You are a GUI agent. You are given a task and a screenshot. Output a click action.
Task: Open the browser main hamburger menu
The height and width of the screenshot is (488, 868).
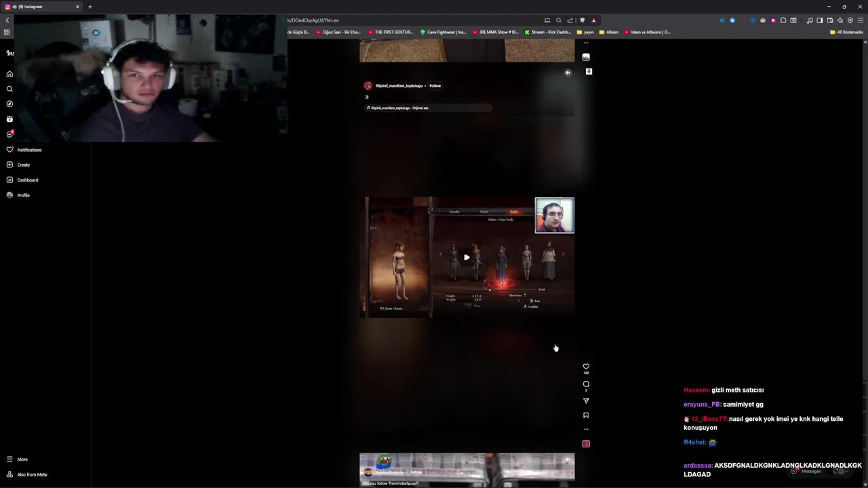point(860,20)
